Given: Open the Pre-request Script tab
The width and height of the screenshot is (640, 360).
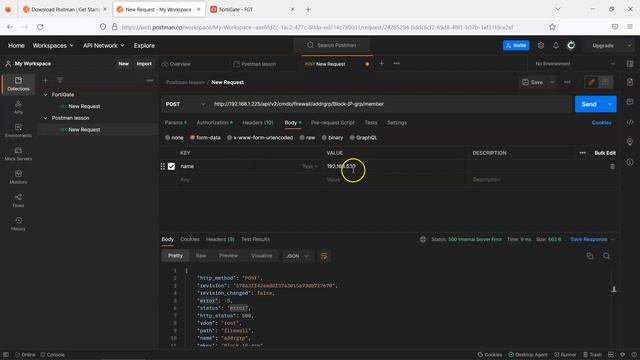Looking at the screenshot, I should coord(333,122).
